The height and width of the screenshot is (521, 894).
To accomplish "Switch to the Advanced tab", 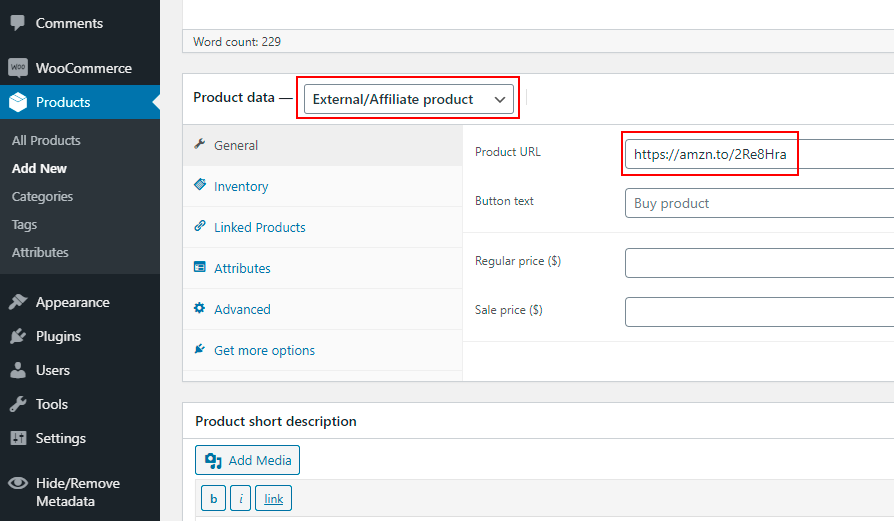I will 323,310.
